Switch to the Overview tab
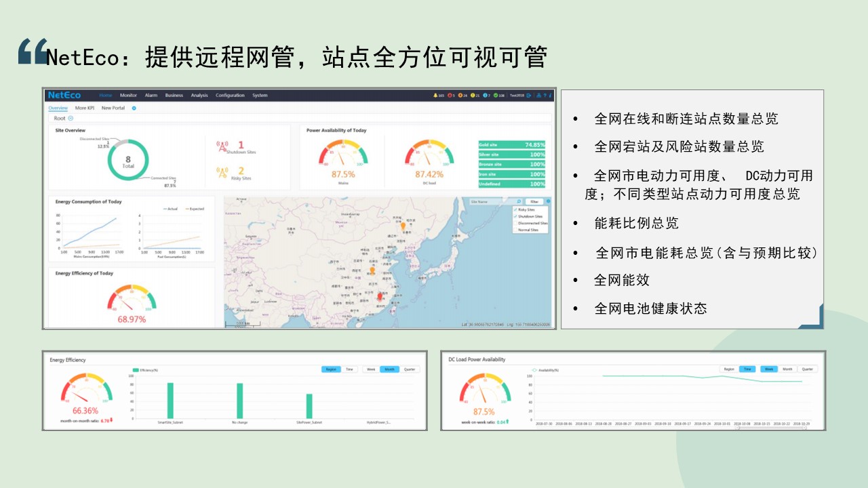This screenshot has height=488, width=868. click(x=58, y=108)
